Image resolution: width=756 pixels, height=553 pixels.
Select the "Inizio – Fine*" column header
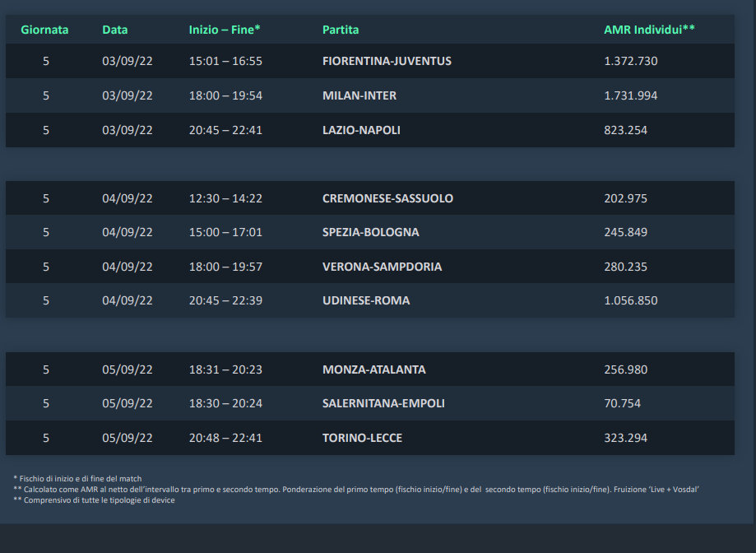(x=225, y=30)
